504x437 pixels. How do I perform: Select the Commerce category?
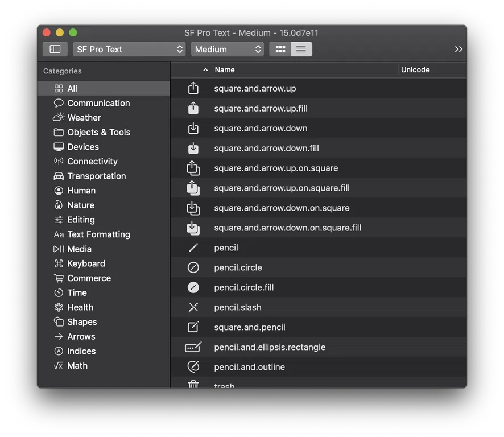coord(104,278)
